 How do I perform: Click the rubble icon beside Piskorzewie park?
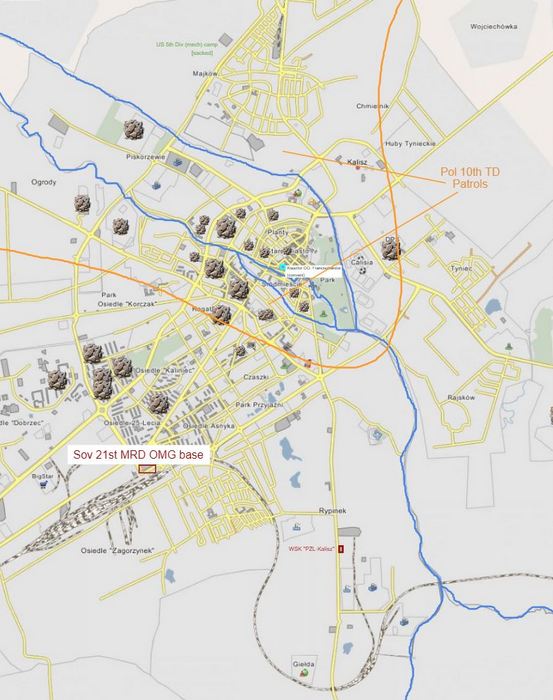tap(133, 129)
